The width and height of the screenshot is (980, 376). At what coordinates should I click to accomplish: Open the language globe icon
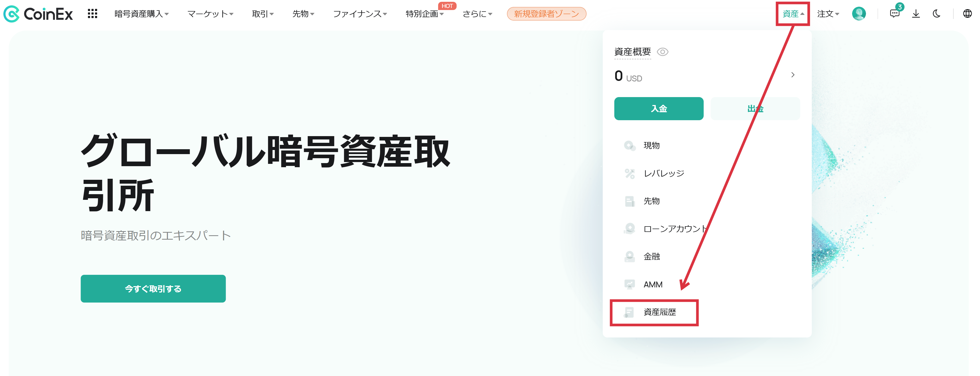(x=967, y=14)
